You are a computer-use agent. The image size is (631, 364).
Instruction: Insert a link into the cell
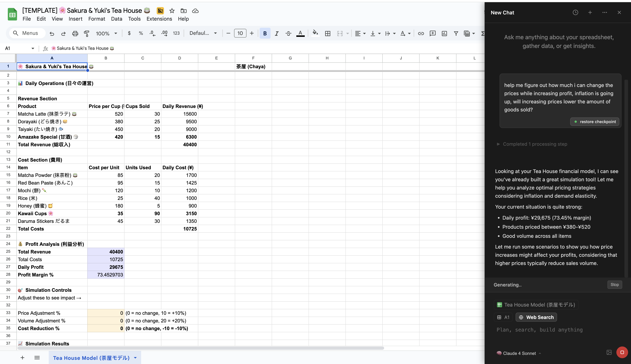click(x=421, y=33)
